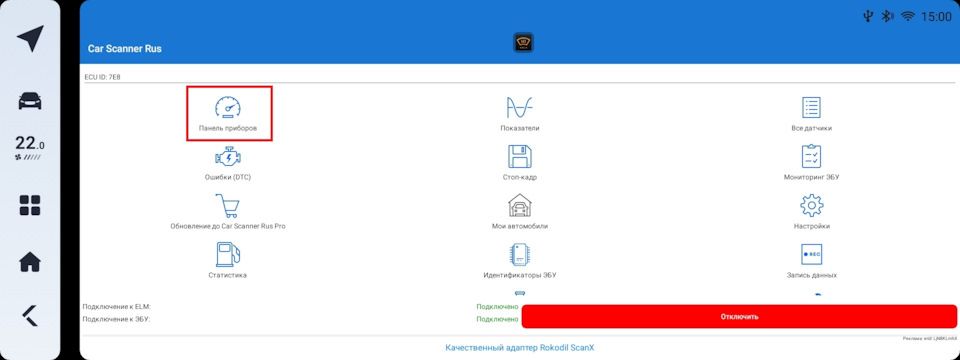The height and width of the screenshot is (360, 960).
Task: Tap the Bluetooth status icon
Action: [x=887, y=17]
